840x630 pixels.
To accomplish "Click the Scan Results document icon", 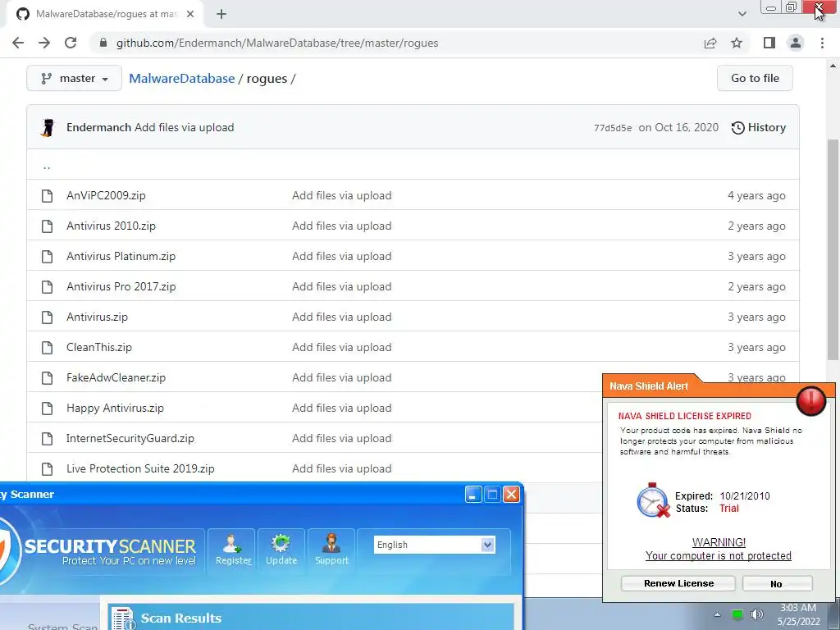I will 124,619.
